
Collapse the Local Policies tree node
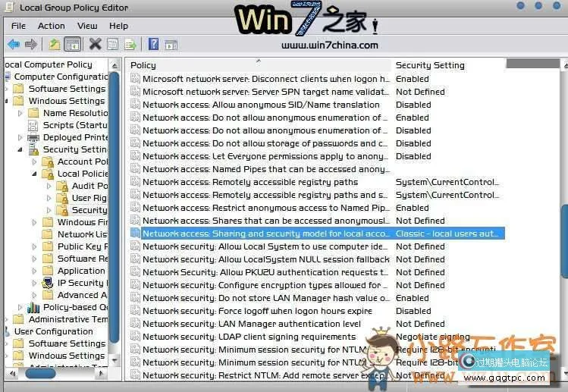pyautogui.click(x=35, y=174)
